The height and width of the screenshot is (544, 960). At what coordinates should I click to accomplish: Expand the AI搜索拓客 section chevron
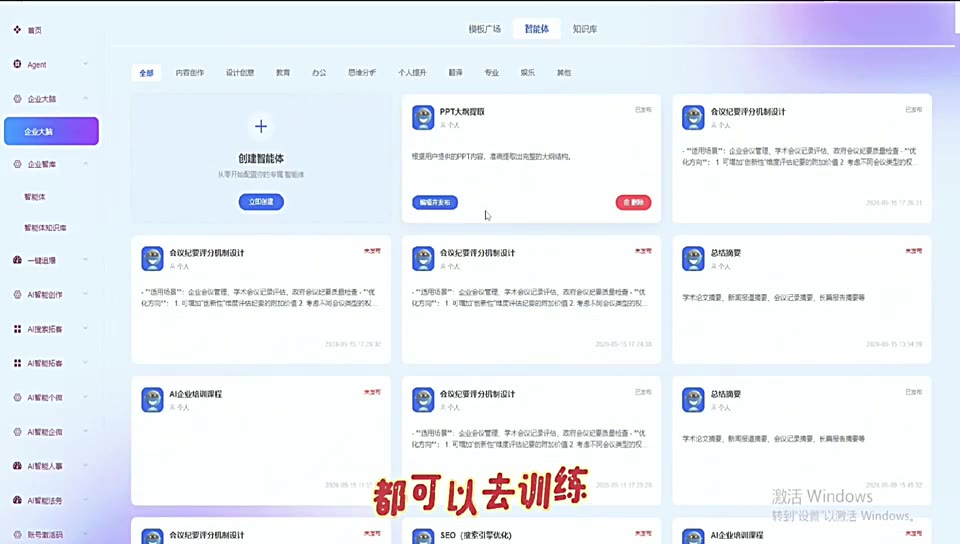click(x=85, y=329)
